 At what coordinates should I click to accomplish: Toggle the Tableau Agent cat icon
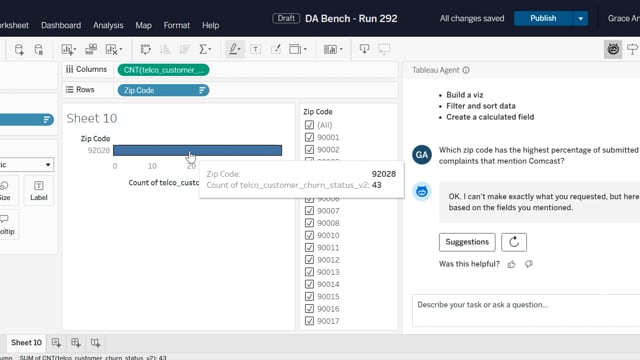pyautogui.click(x=613, y=49)
